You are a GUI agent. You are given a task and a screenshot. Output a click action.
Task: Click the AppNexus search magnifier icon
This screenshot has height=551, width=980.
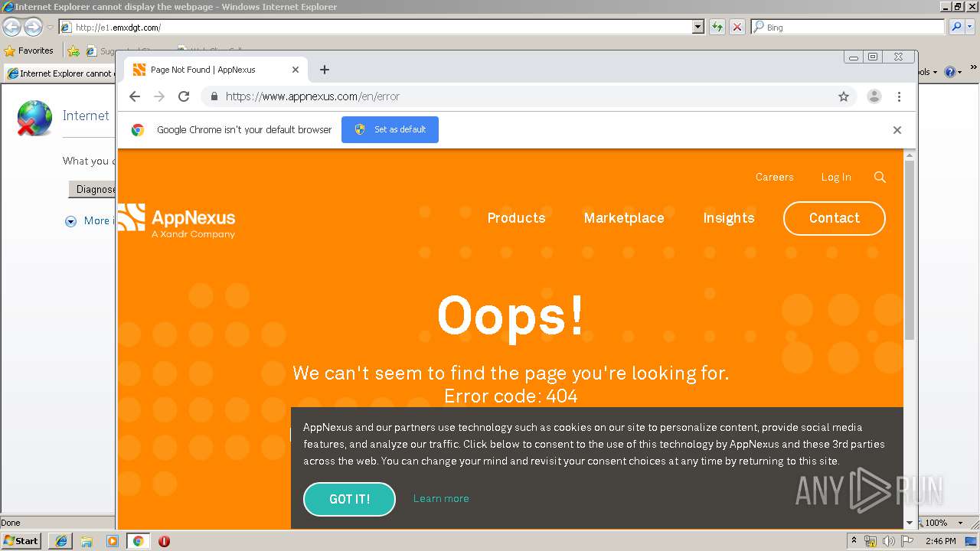click(880, 177)
